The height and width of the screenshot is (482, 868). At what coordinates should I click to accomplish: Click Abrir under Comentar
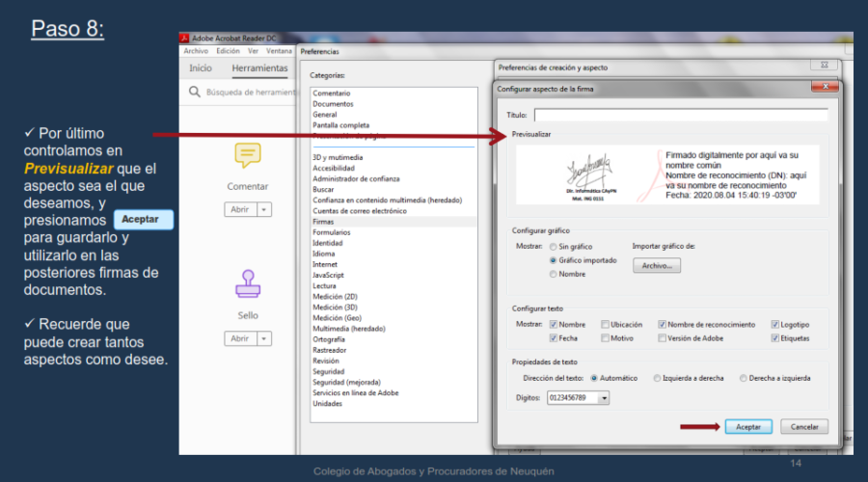coord(240,210)
